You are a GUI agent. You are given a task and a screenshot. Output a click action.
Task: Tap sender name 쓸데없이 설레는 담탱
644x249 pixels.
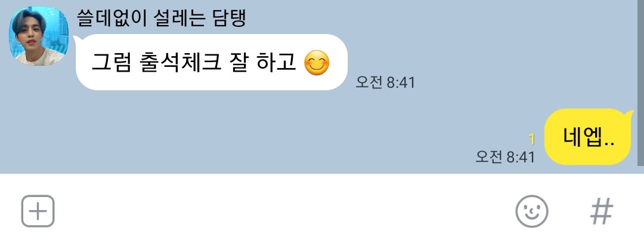(161, 18)
